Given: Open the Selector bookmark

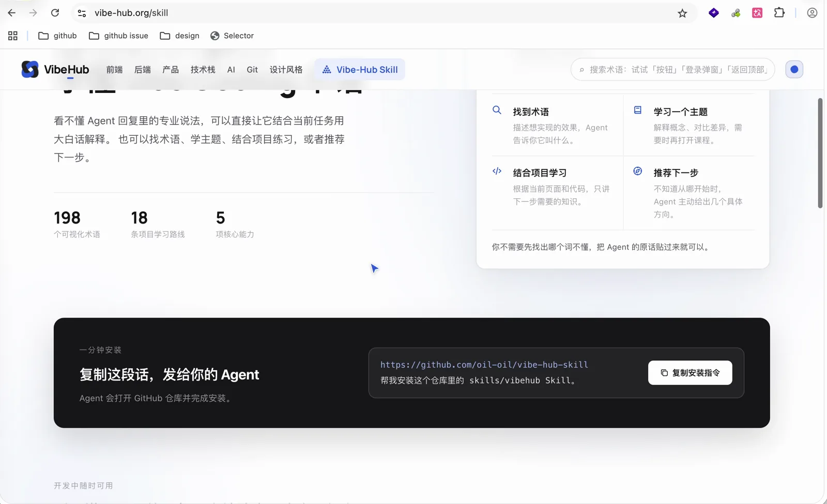Looking at the screenshot, I should (232, 36).
